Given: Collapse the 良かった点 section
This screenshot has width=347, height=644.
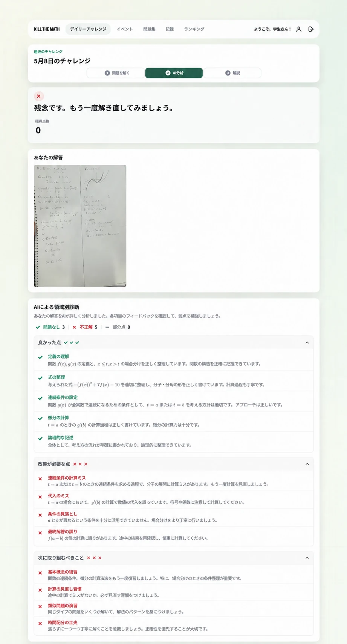Looking at the screenshot, I should 307,343.
